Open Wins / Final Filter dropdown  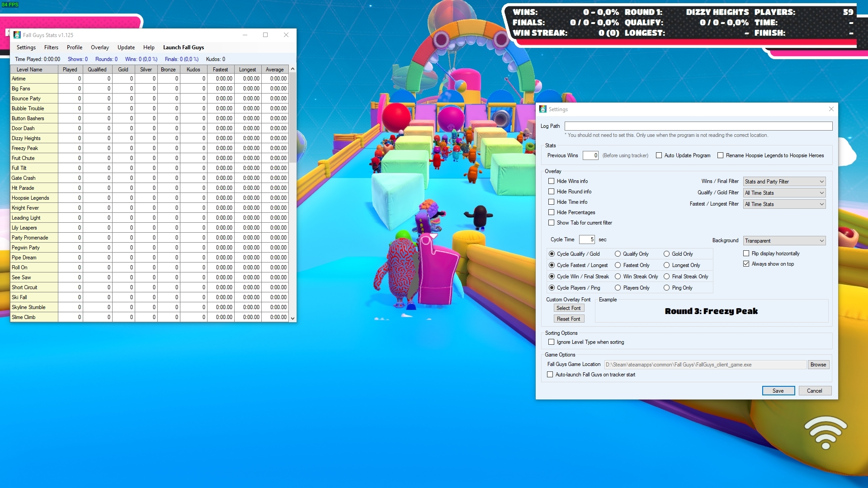click(x=784, y=182)
